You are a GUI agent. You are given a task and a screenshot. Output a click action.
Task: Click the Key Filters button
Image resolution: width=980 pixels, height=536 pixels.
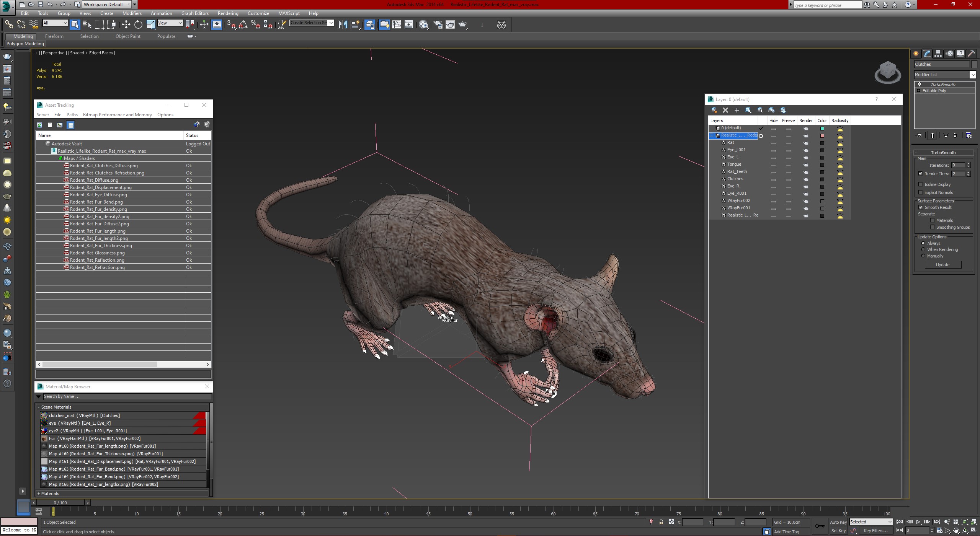click(x=875, y=531)
